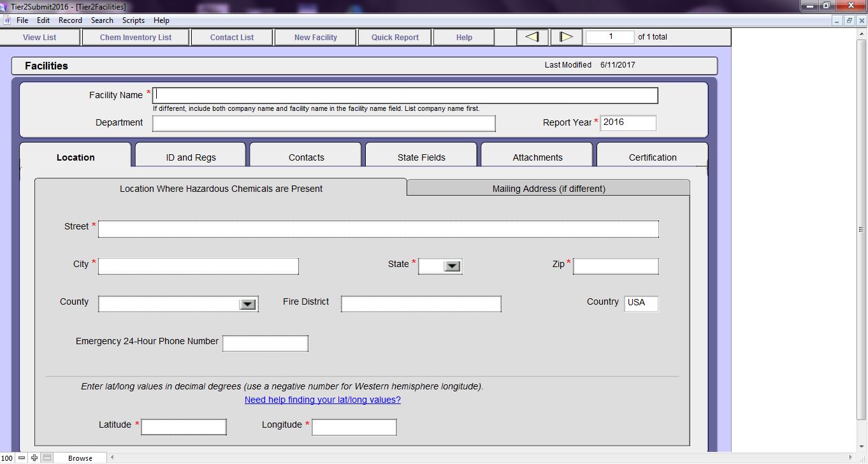Open the County dropdown
The image size is (868, 464).
(249, 303)
